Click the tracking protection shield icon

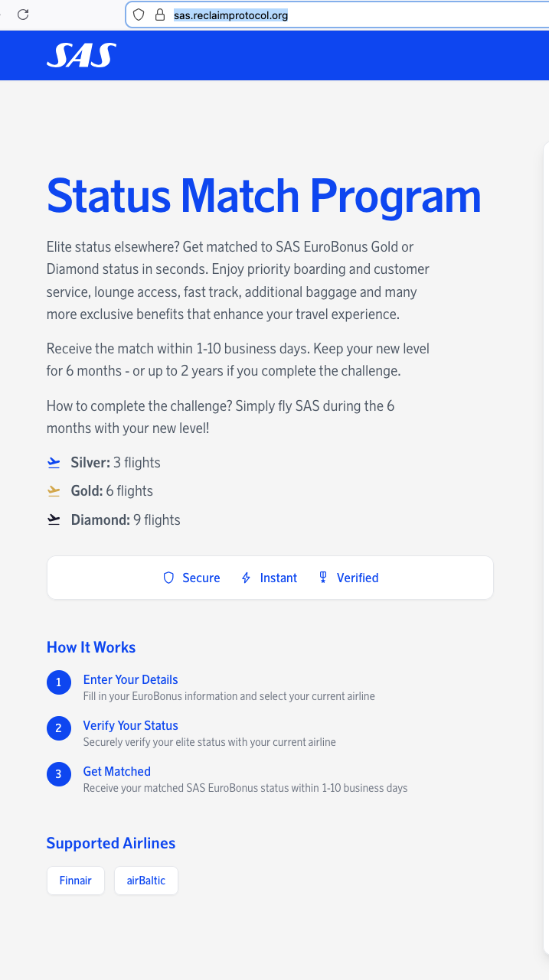139,15
